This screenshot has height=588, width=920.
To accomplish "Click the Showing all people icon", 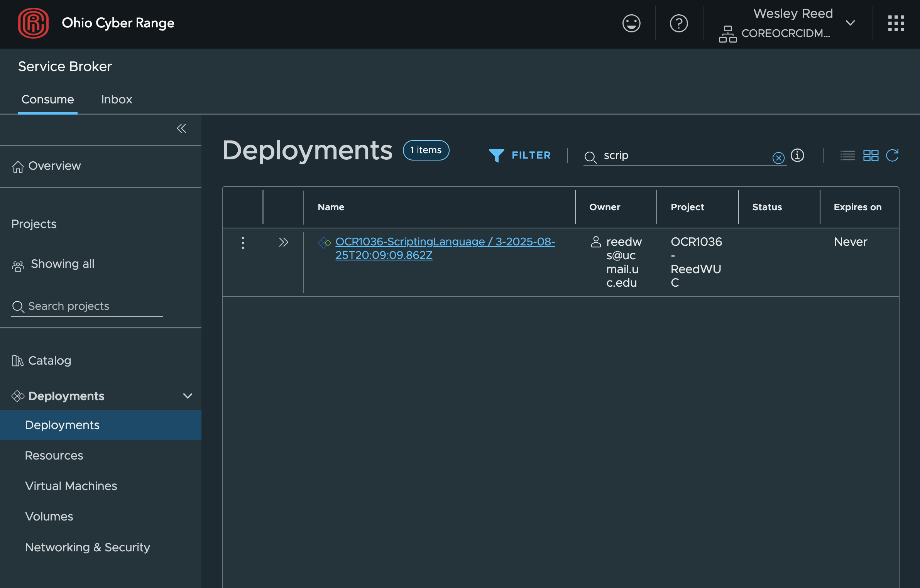I will (x=18, y=266).
